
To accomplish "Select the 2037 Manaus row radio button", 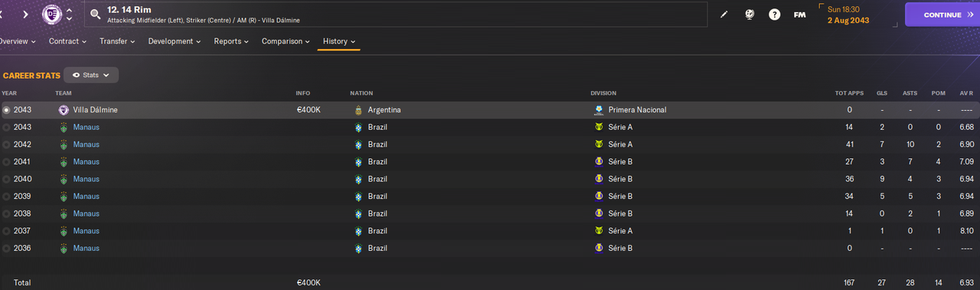I will [x=7, y=231].
